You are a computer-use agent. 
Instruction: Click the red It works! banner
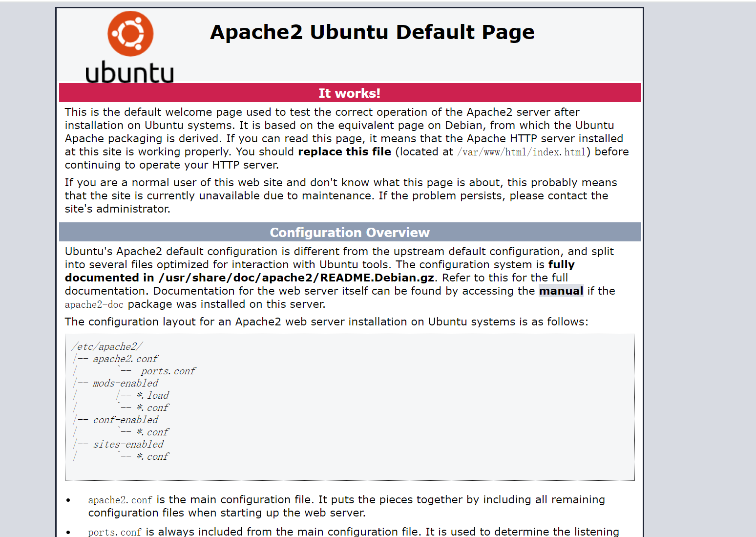[x=350, y=93]
